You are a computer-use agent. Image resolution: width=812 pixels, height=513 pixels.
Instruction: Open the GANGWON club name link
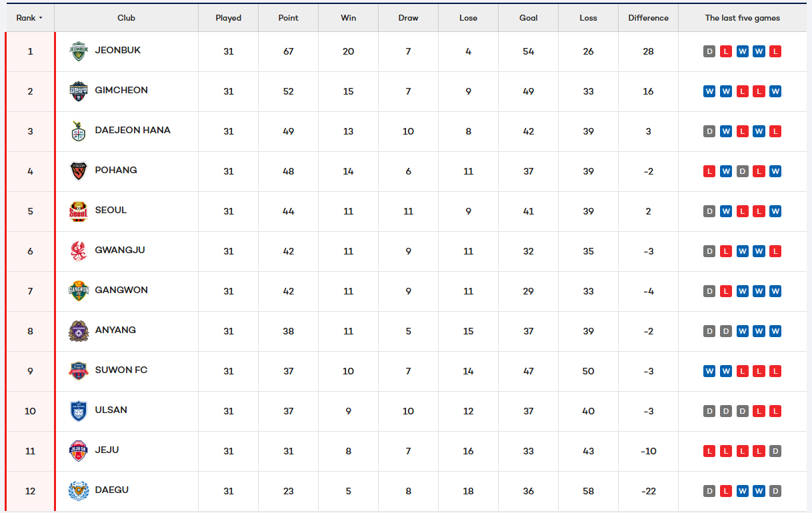pyautogui.click(x=121, y=290)
